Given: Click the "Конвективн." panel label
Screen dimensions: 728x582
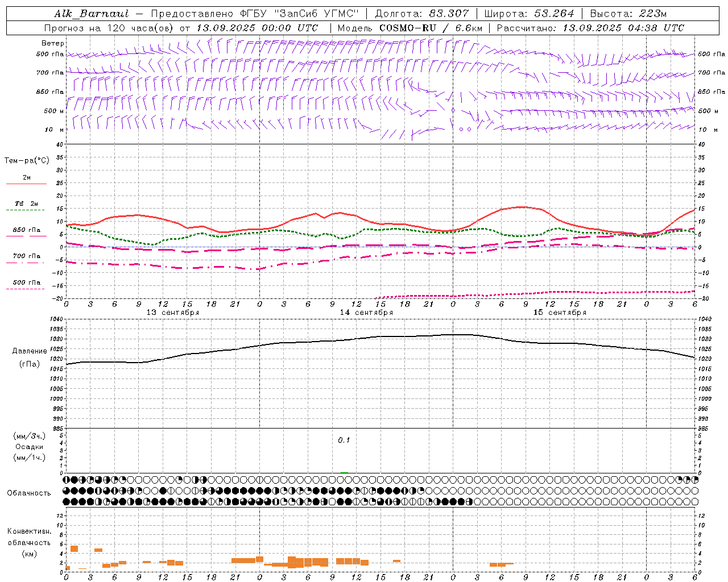Looking at the screenshot, I should [x=30, y=531].
